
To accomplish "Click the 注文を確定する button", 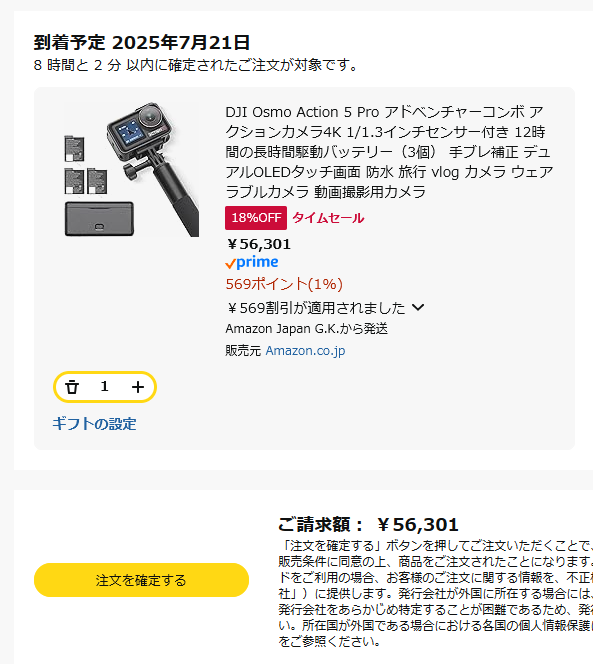I will [141, 580].
